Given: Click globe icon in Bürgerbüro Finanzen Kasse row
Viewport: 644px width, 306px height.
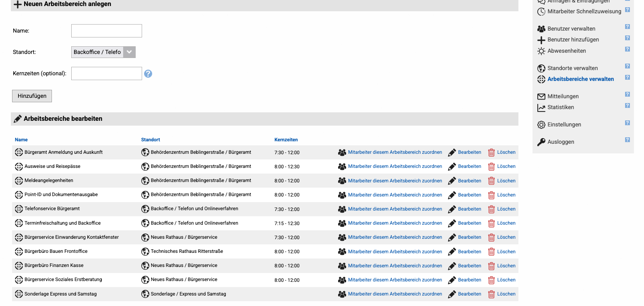Looking at the screenshot, I should pyautogui.click(x=145, y=266).
